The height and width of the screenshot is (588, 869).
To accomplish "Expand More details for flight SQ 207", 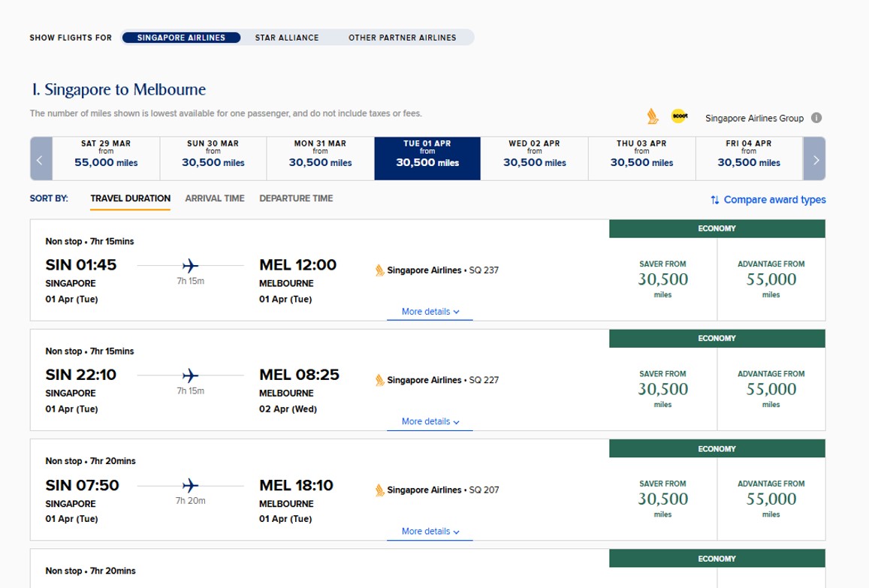I will click(430, 532).
